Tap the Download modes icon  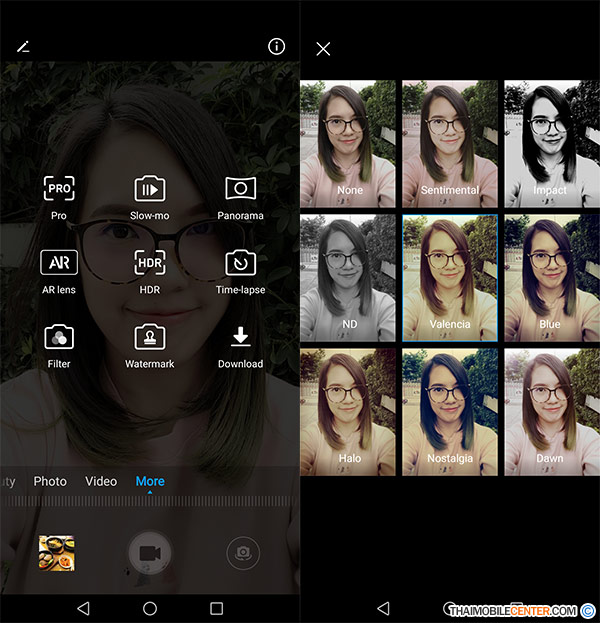point(240,337)
